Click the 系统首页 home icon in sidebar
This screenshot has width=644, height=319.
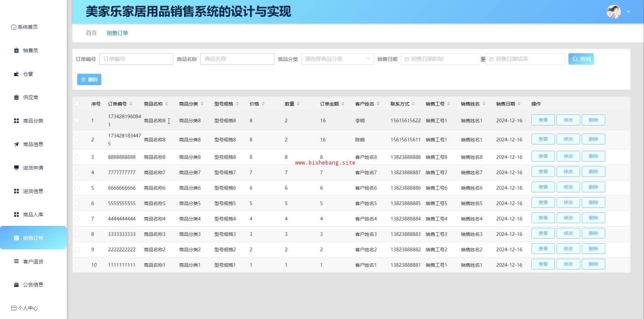(x=13, y=27)
